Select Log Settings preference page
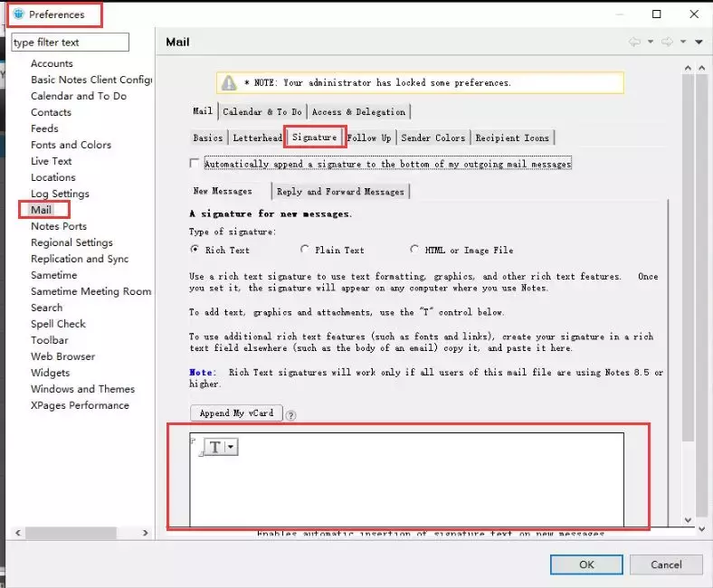 (x=60, y=194)
